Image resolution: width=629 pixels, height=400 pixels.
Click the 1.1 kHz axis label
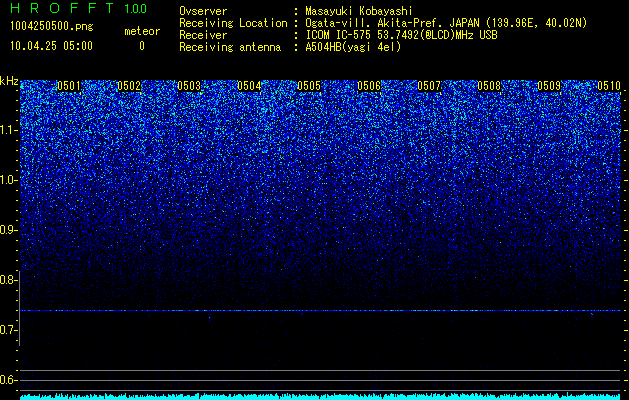click(9, 130)
